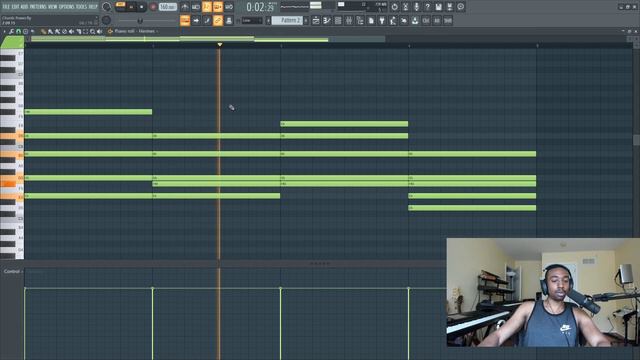
Task: Open the piano roll view icon
Action: (327, 20)
